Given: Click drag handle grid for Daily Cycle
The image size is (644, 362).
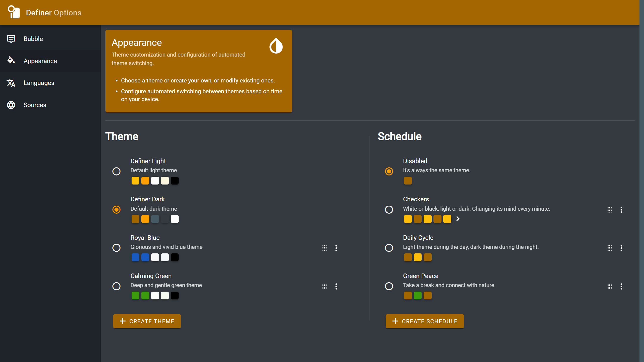Looking at the screenshot, I should coord(610,248).
